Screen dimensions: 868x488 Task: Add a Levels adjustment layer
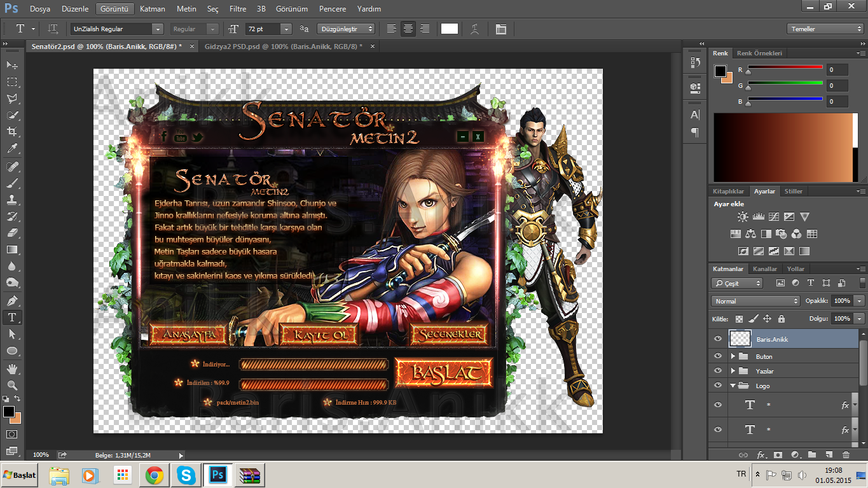(758, 217)
